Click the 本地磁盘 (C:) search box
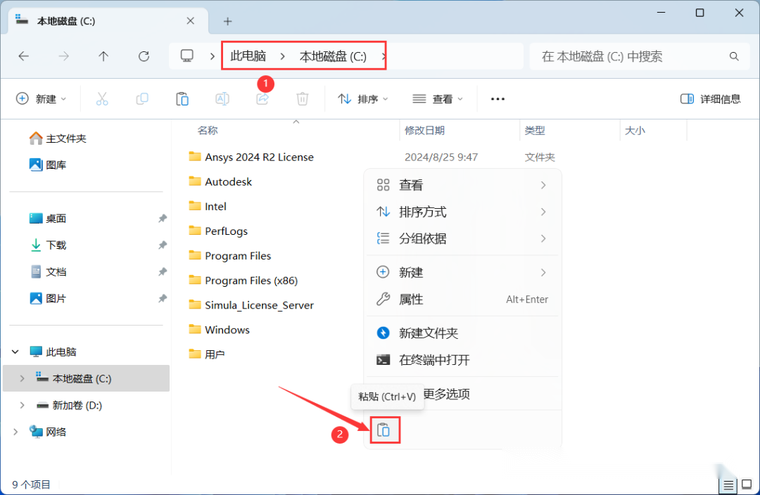 coord(638,56)
